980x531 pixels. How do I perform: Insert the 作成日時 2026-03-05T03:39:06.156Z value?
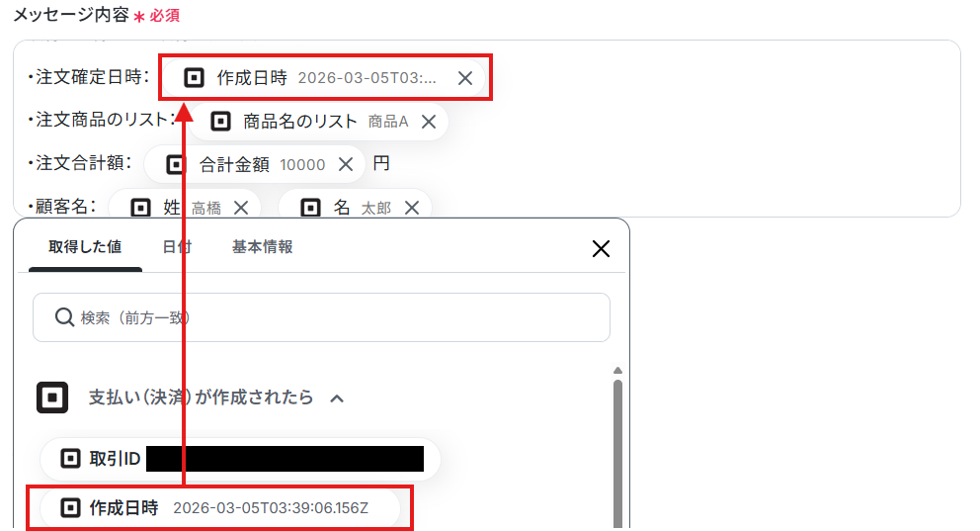coord(220,508)
